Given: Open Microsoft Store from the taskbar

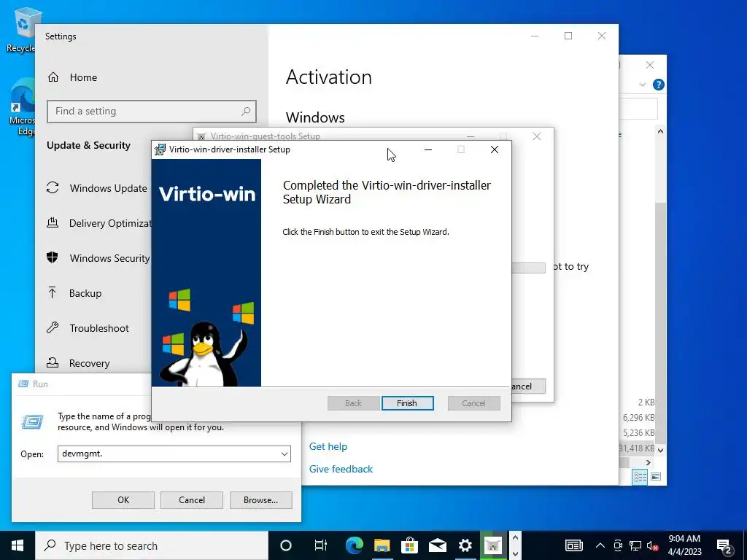Looking at the screenshot, I should 409,545.
